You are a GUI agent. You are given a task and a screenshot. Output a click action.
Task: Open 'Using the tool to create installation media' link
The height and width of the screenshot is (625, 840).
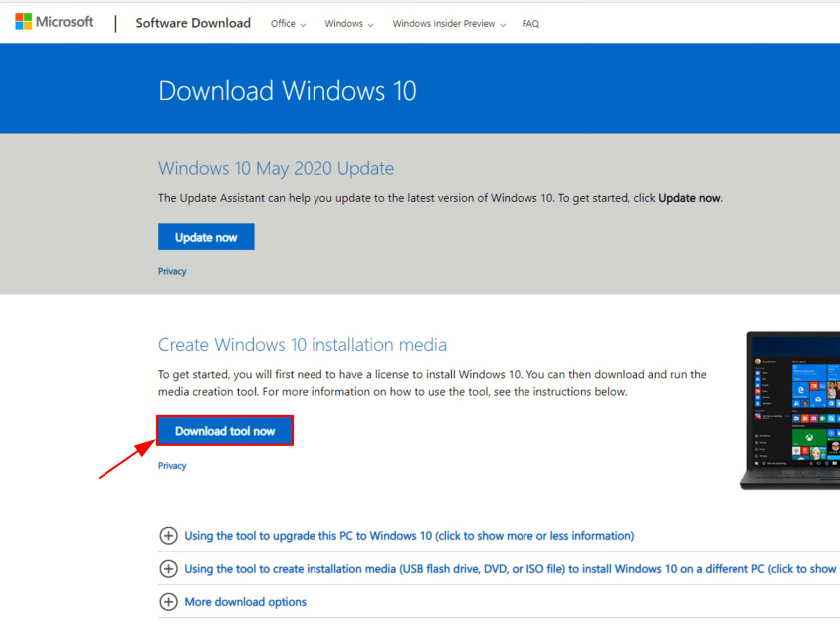click(x=512, y=568)
